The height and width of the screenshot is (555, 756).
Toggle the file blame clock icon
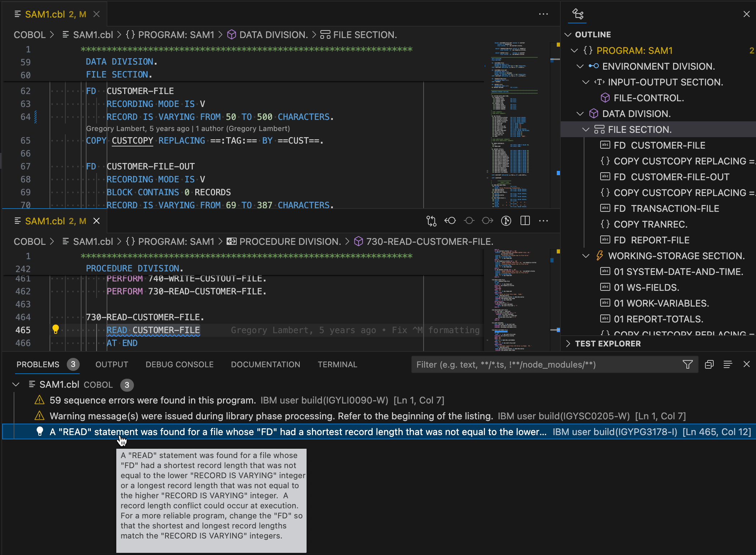click(x=506, y=221)
